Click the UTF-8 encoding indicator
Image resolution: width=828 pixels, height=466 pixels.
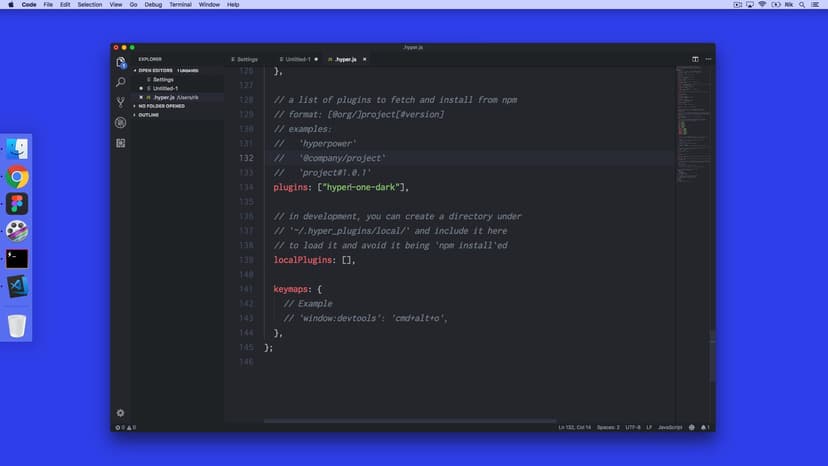(x=633, y=428)
